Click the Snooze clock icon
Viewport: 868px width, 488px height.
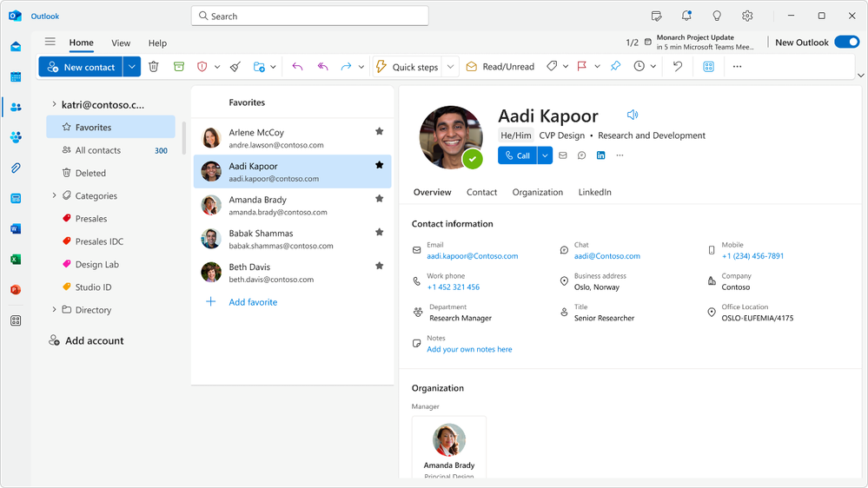coord(639,66)
